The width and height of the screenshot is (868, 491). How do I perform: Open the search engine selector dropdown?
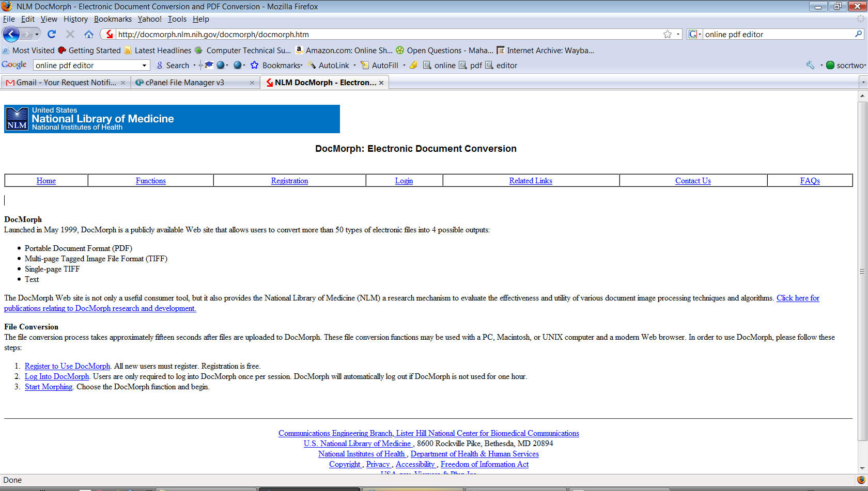[x=695, y=34]
